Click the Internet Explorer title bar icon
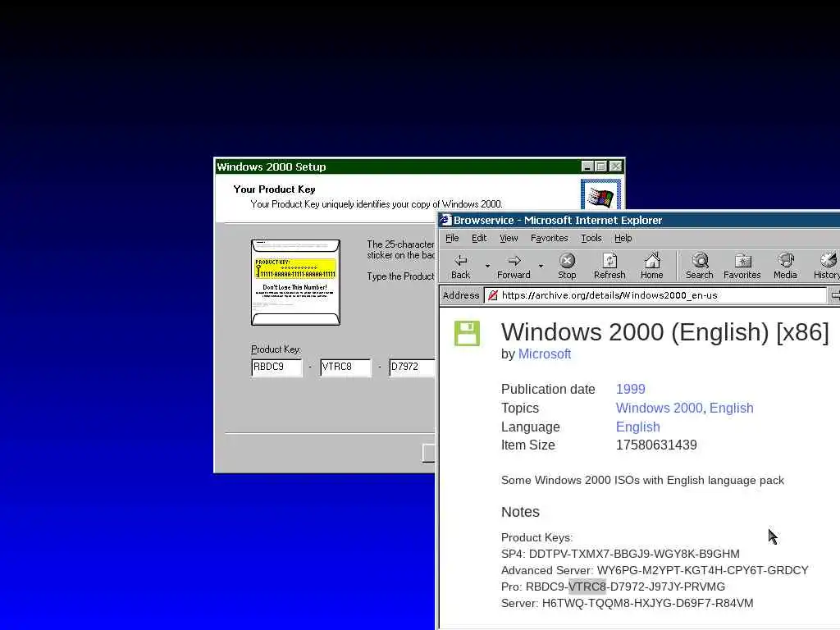This screenshot has height=630, width=840. coord(445,220)
